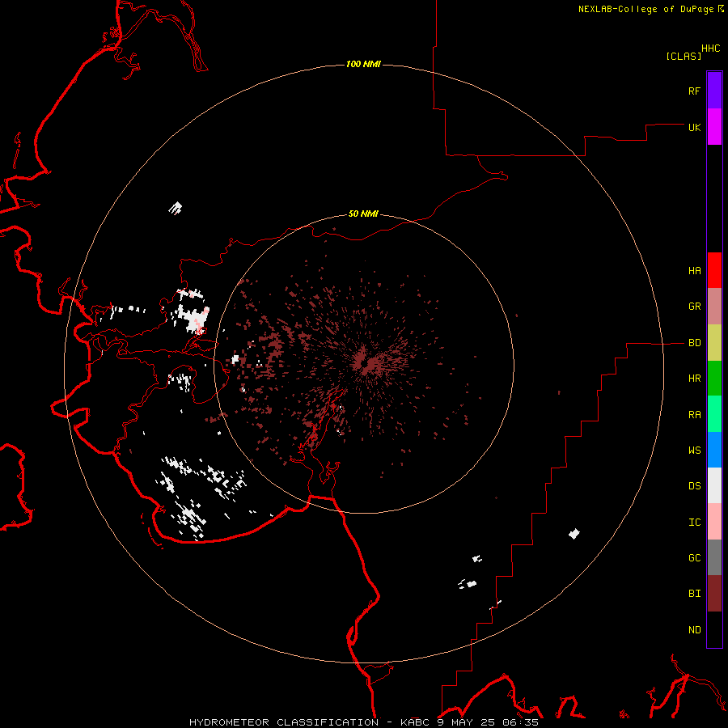Select the gray GC legend swatch
728x728 pixels.
(x=714, y=557)
